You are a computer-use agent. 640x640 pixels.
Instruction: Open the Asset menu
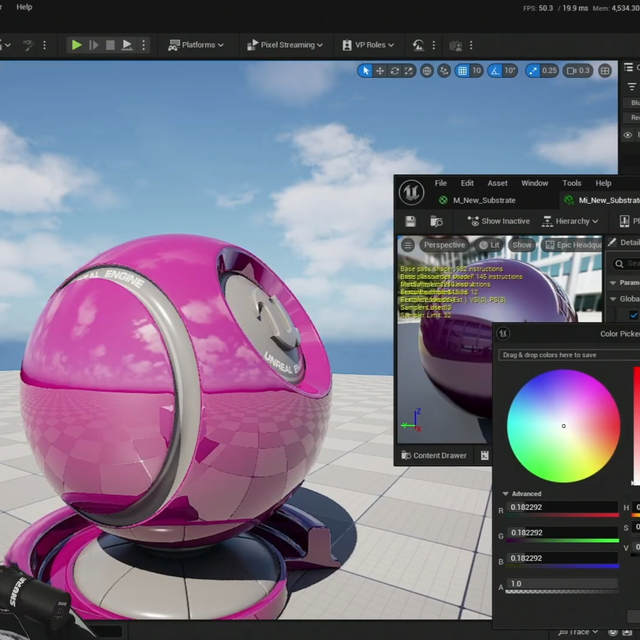click(x=497, y=183)
